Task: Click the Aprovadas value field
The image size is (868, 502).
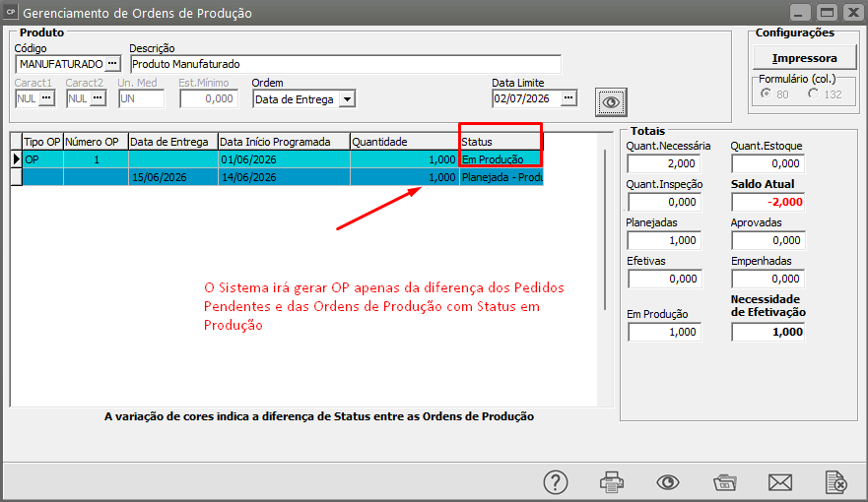Action: (x=768, y=240)
